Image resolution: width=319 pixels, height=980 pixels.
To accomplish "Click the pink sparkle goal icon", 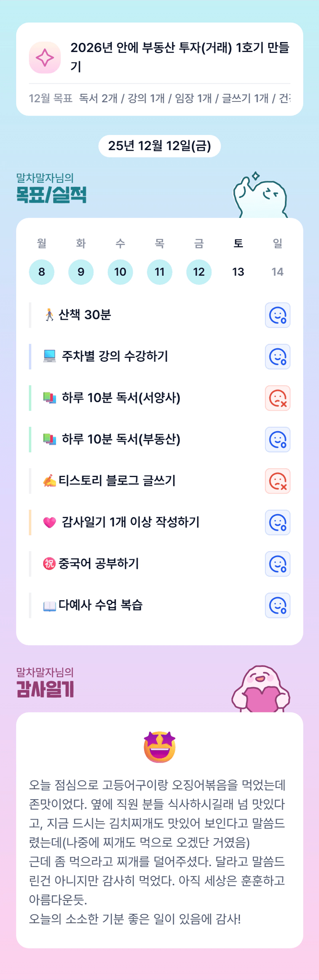I will coord(45,57).
